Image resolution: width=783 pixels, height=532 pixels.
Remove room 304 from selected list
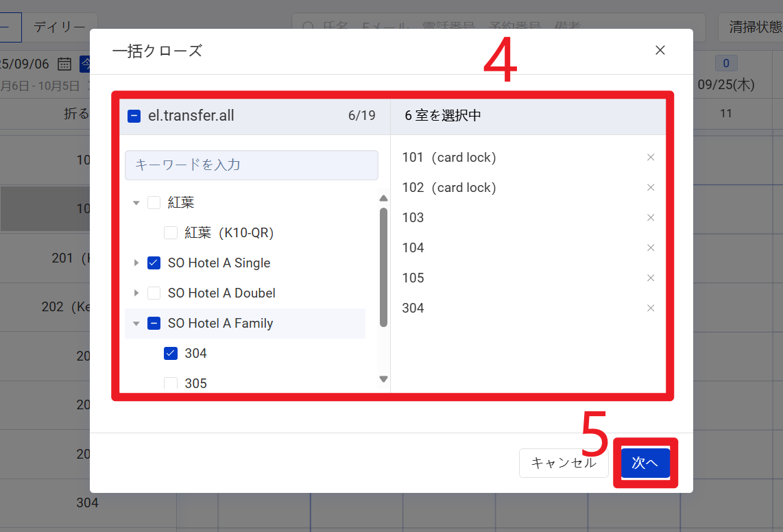651,309
